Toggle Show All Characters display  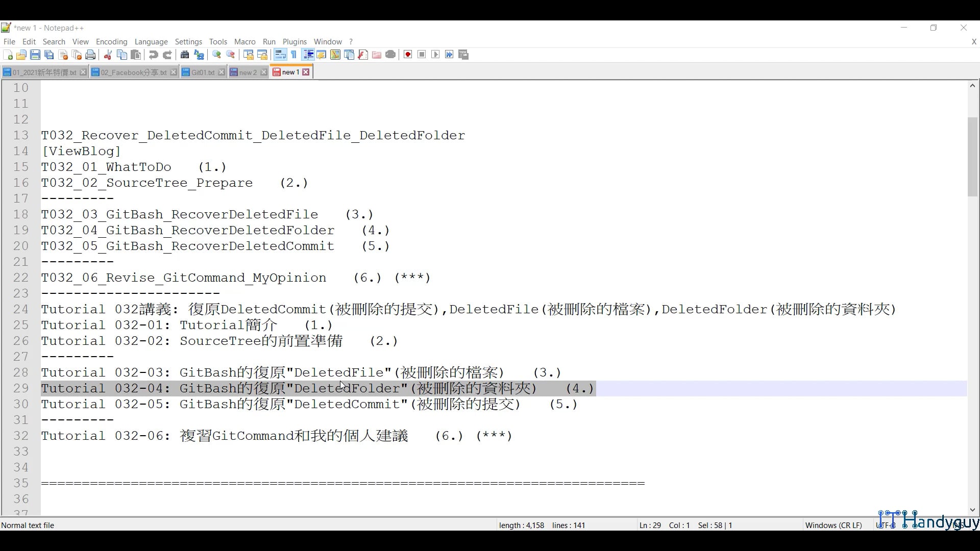click(x=294, y=55)
